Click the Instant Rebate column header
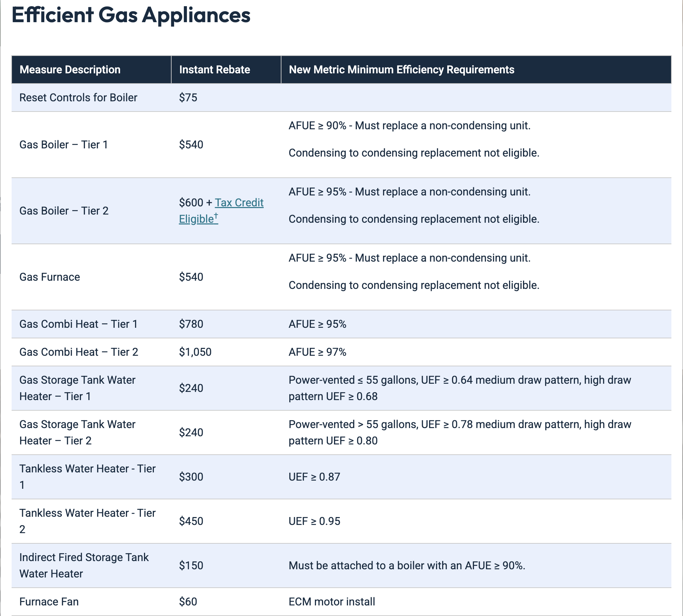683x616 pixels. pos(215,70)
